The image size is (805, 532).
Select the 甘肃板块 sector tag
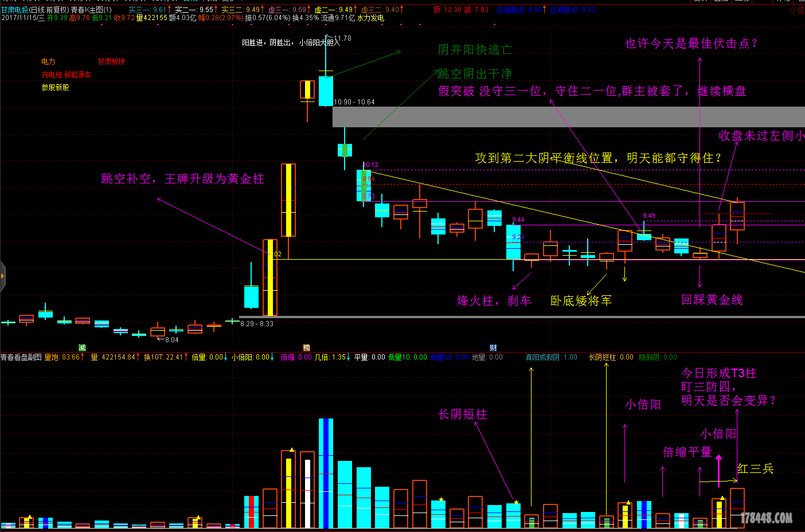111,61
